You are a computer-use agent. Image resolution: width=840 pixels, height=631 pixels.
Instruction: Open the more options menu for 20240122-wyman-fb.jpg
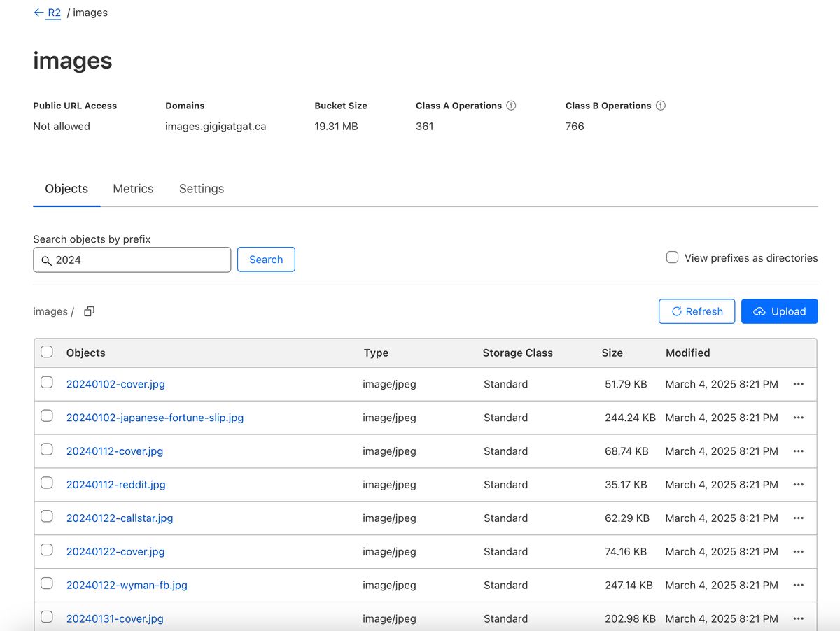[798, 586]
